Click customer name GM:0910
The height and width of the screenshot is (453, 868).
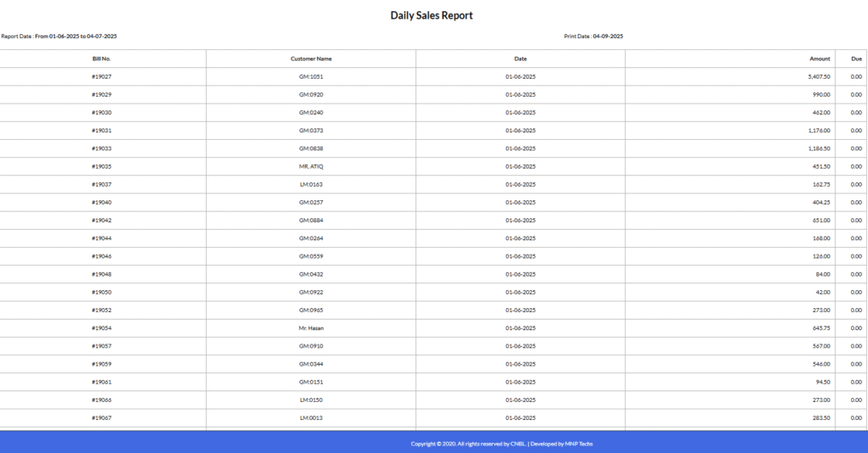click(x=311, y=346)
